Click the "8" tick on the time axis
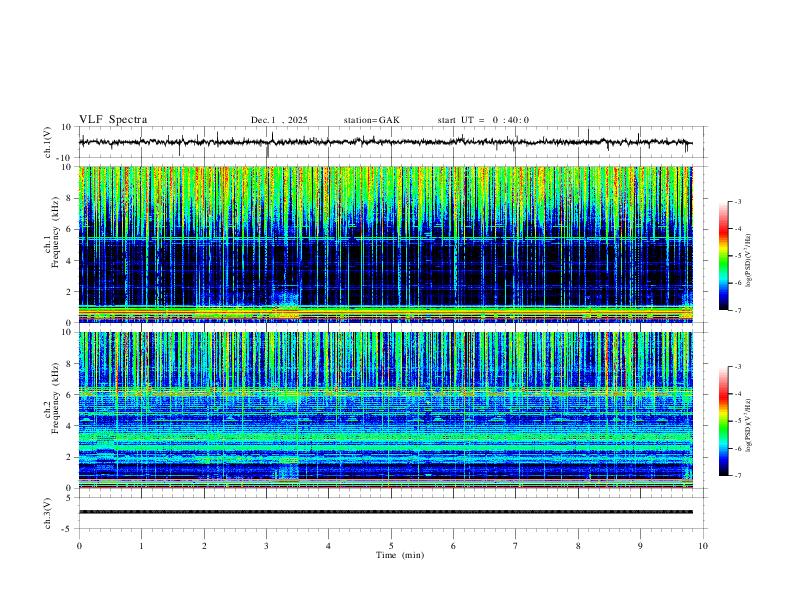Screen dimensions: 792x612 [x=578, y=546]
